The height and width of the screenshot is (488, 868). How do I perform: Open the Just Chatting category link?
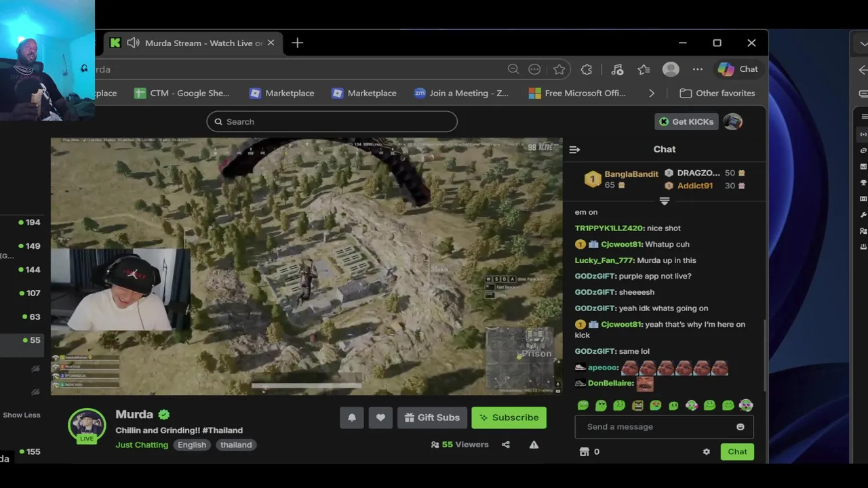142,445
